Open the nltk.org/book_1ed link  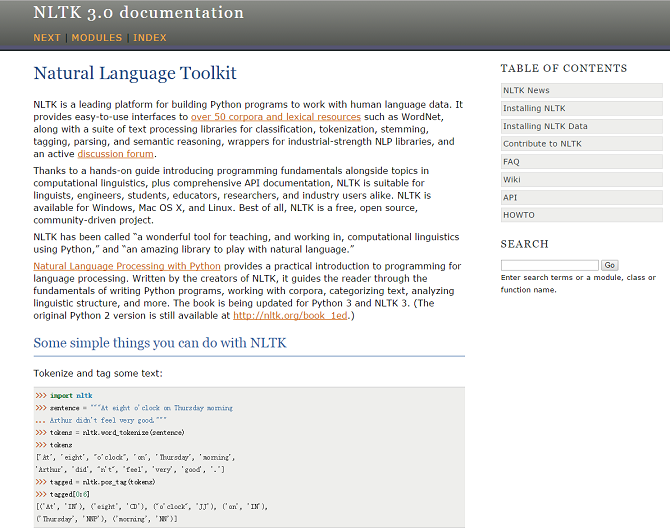click(290, 316)
